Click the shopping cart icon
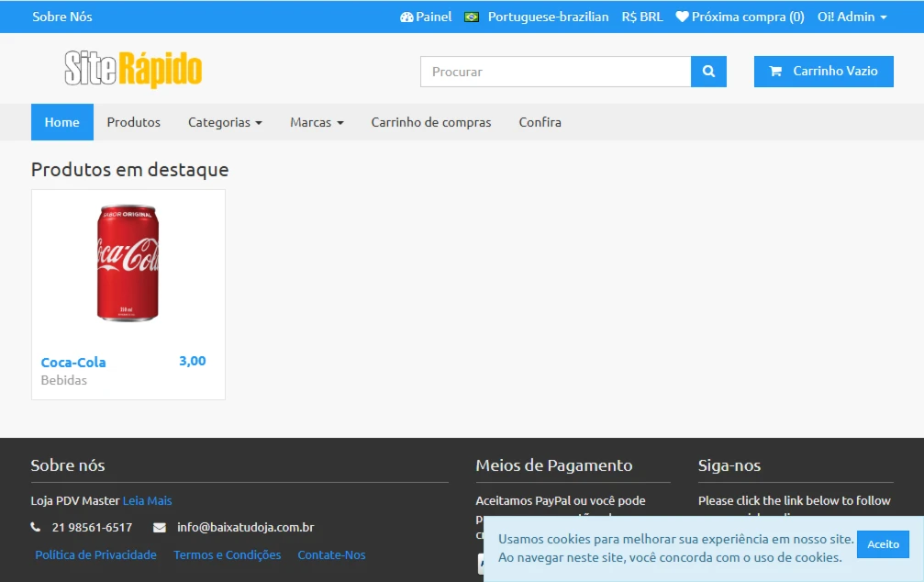 pos(775,71)
